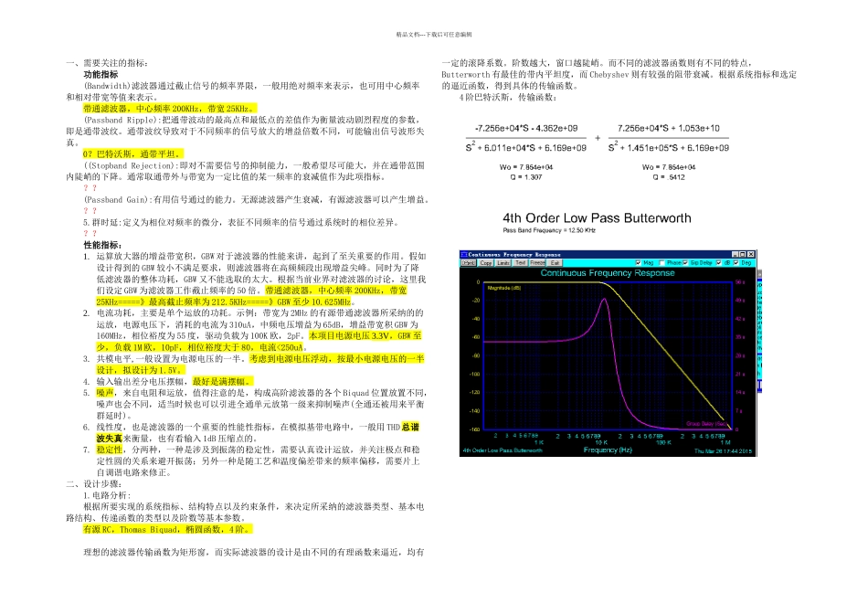
Task: Toggle the dB checkbox
Action: pos(718,263)
